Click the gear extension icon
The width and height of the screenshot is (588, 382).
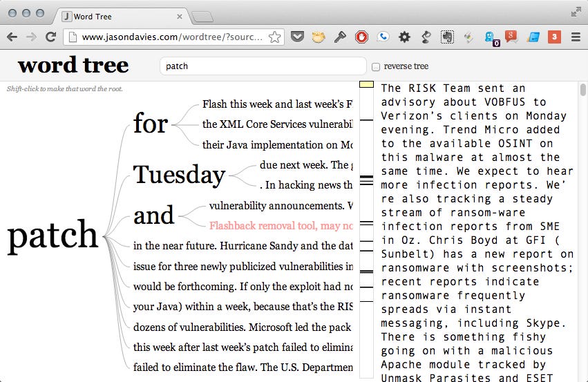click(404, 37)
